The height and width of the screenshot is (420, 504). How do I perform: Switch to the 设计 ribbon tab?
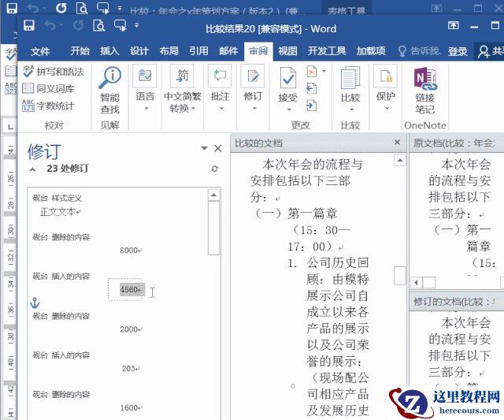[139, 50]
